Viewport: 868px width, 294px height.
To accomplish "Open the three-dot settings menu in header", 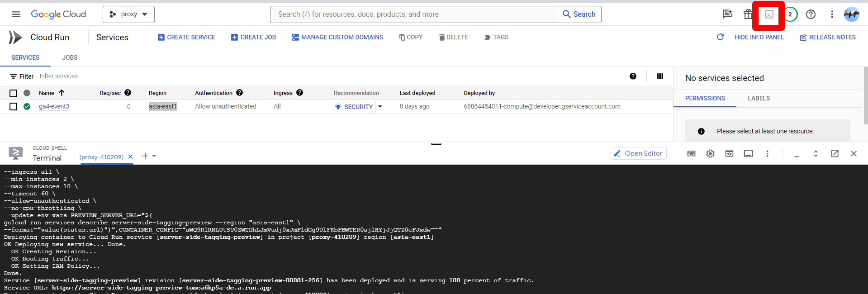I will tap(832, 14).
